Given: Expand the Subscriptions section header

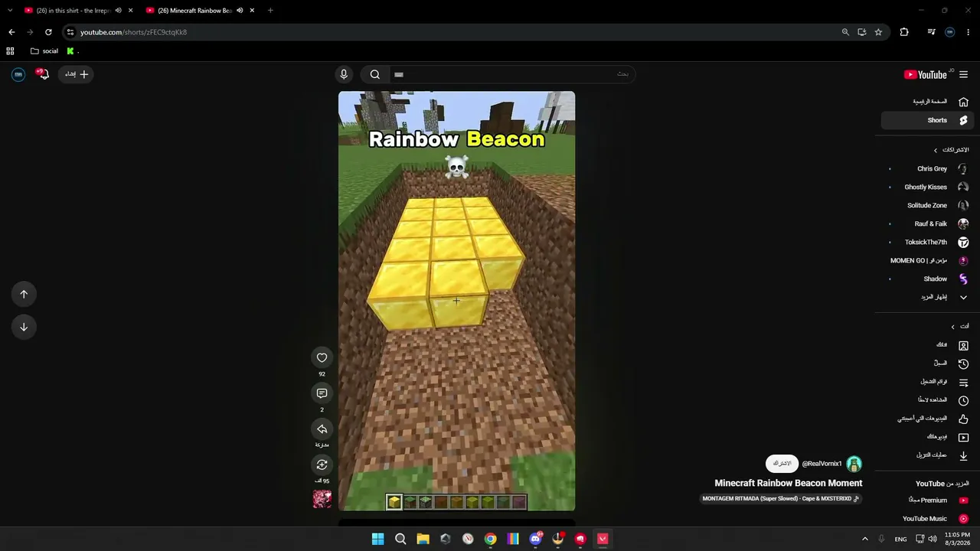Looking at the screenshot, I should point(951,150).
